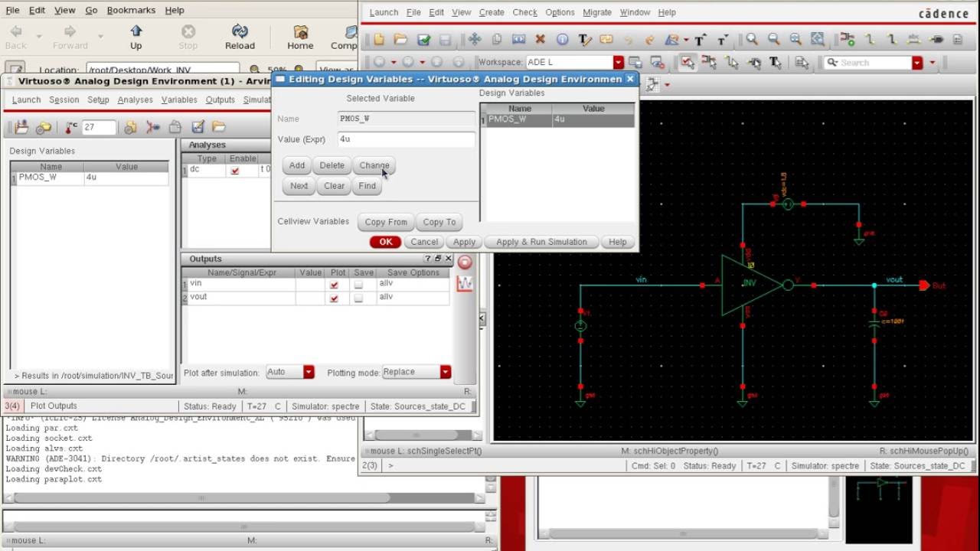This screenshot has width=980, height=551.
Task: Click the Undo arrow icon in schematic toolbar
Action: 628,39
